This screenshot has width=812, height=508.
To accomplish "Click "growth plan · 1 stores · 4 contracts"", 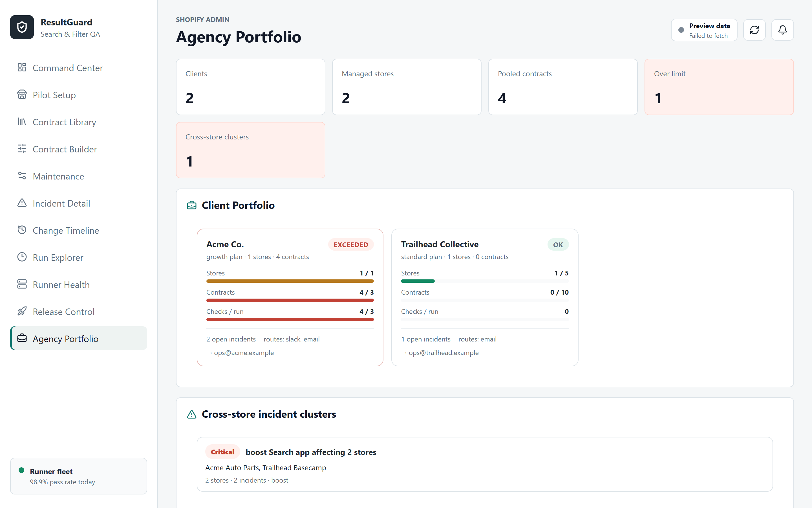I will (258, 257).
